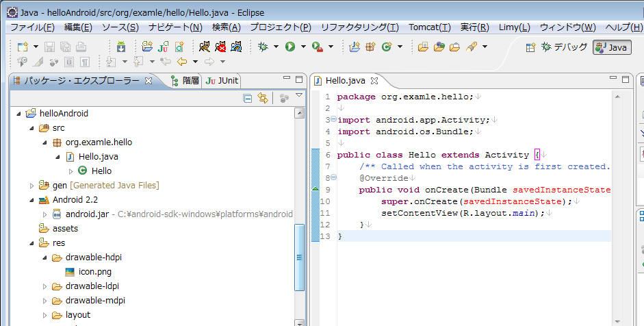The width and height of the screenshot is (644, 326).
Task: Open the リファクタリング menu
Action: pyautogui.click(x=359, y=27)
